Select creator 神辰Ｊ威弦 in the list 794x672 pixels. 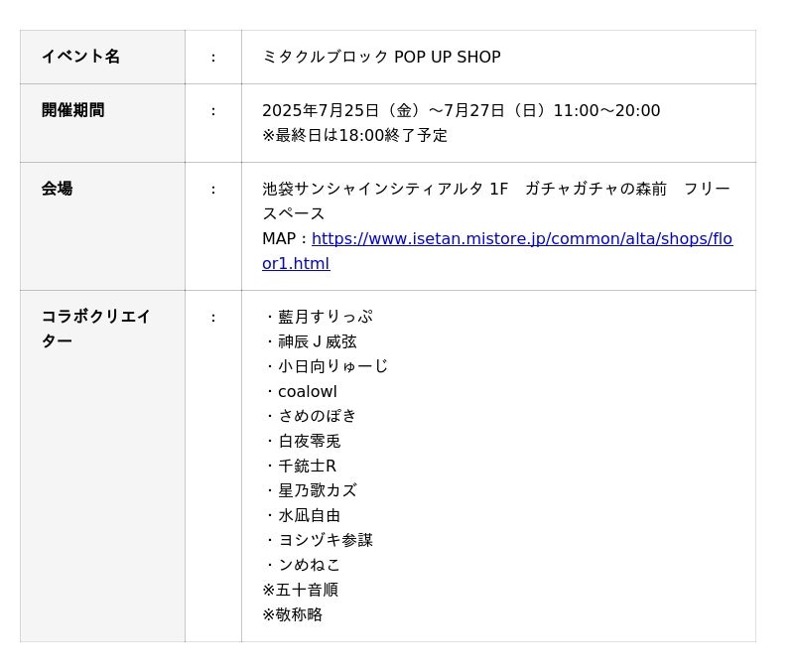point(317,341)
